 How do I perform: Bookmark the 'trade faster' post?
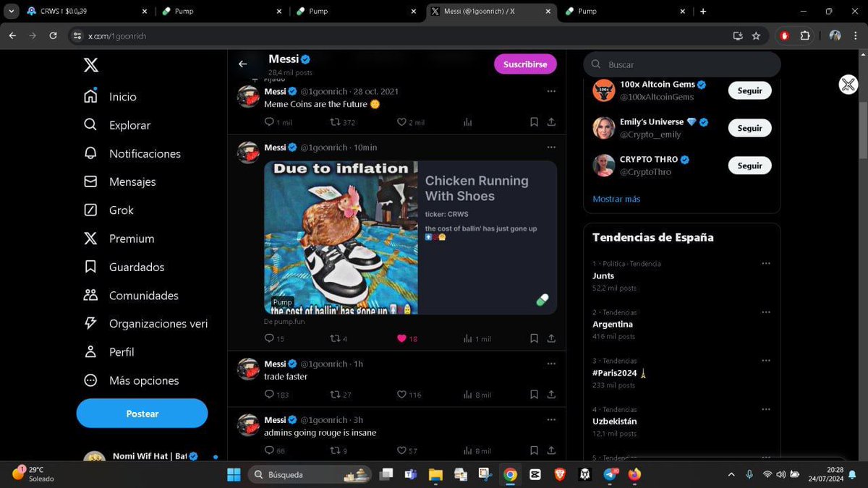click(534, 395)
